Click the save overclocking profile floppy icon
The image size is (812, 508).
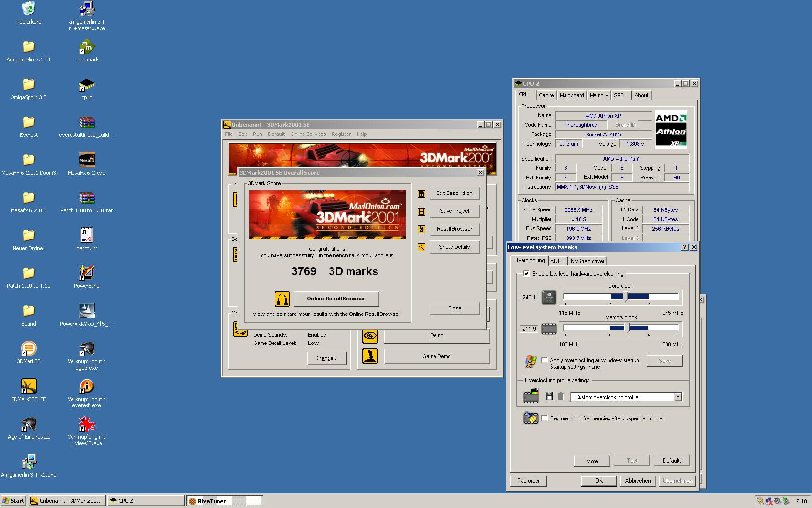[549, 397]
